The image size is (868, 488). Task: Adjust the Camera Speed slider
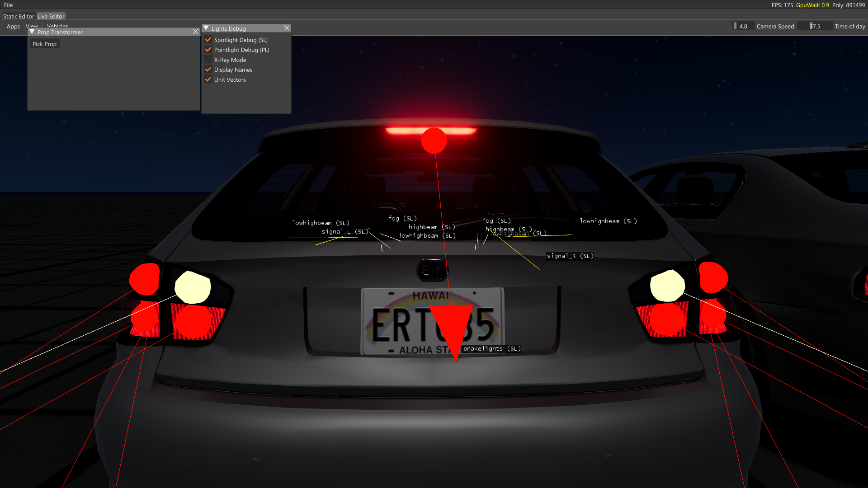click(x=743, y=26)
